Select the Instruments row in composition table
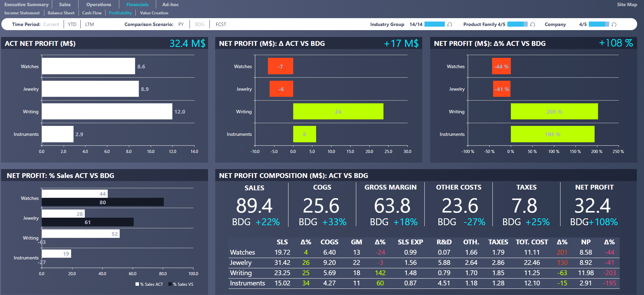Screen dimensions: 644x295 (x=424, y=283)
